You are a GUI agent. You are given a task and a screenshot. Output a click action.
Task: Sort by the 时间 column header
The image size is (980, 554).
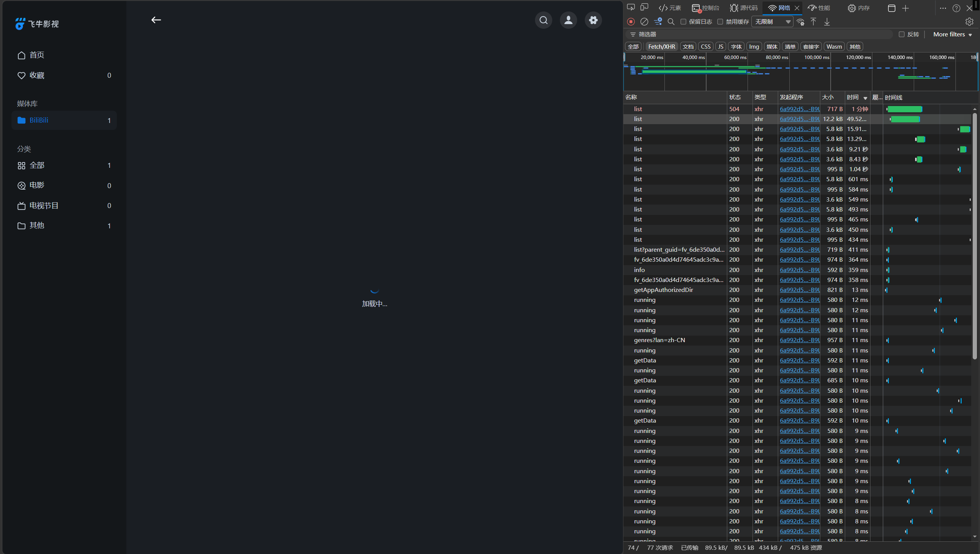pyautogui.click(x=857, y=97)
